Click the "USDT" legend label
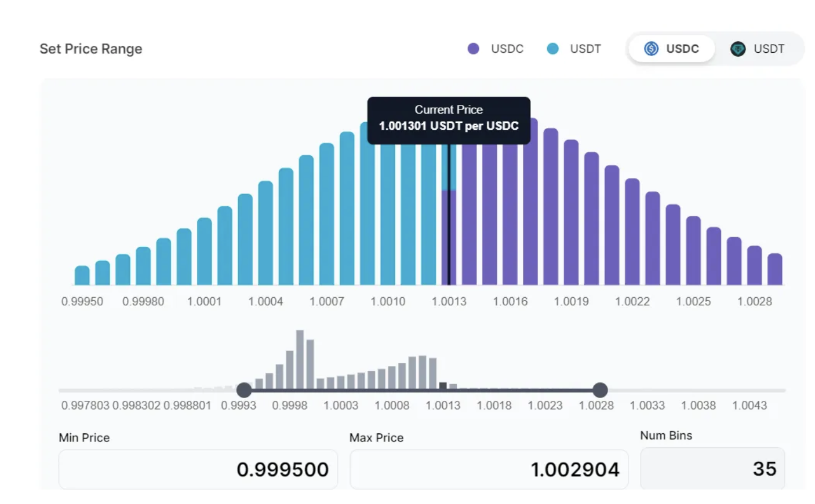 585,49
